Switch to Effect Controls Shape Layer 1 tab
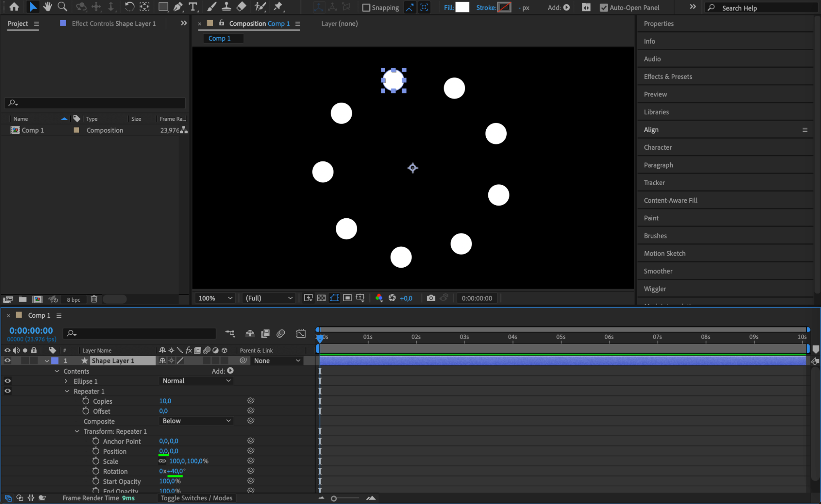The width and height of the screenshot is (821, 504). (113, 24)
